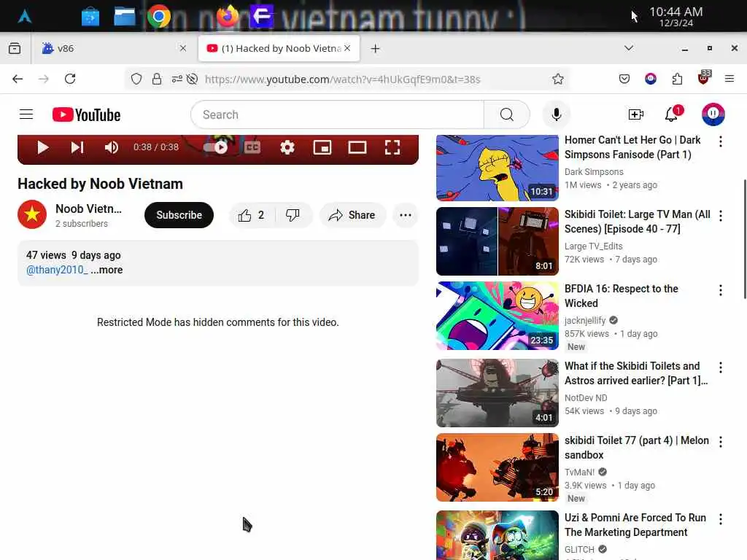Open more actions ellipsis beside Share

(x=406, y=215)
